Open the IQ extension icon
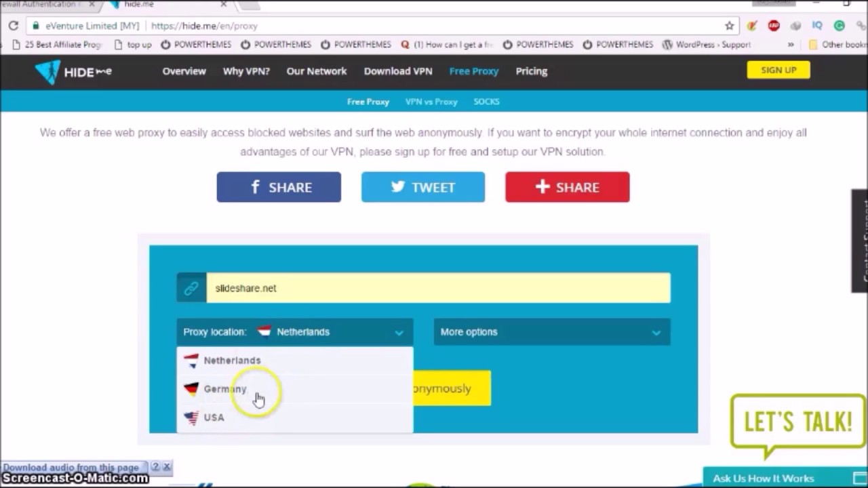Image resolution: width=868 pixels, height=488 pixels. click(x=817, y=26)
